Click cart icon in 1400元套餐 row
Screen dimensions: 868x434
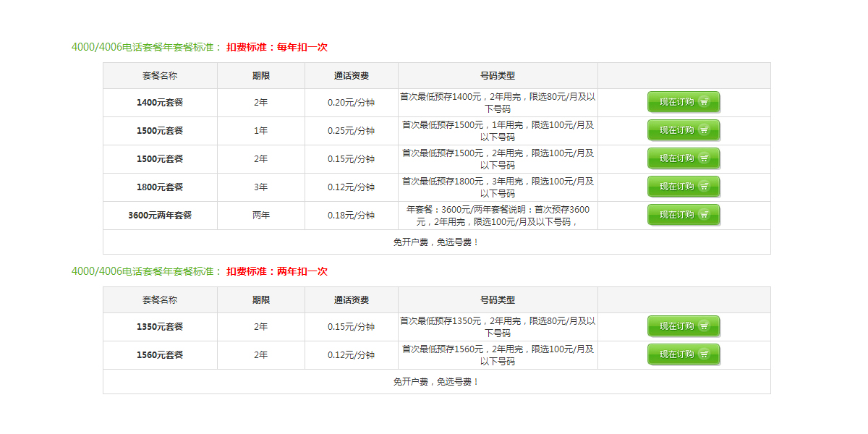(x=704, y=103)
